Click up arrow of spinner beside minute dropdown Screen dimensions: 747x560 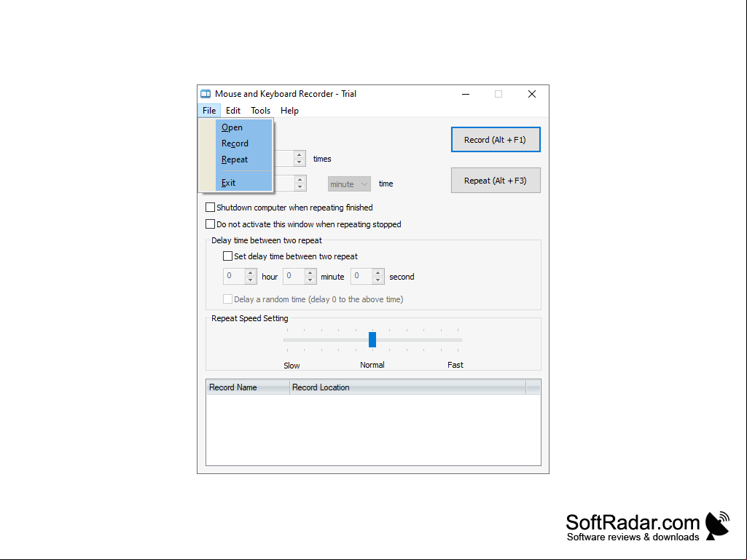(x=300, y=180)
